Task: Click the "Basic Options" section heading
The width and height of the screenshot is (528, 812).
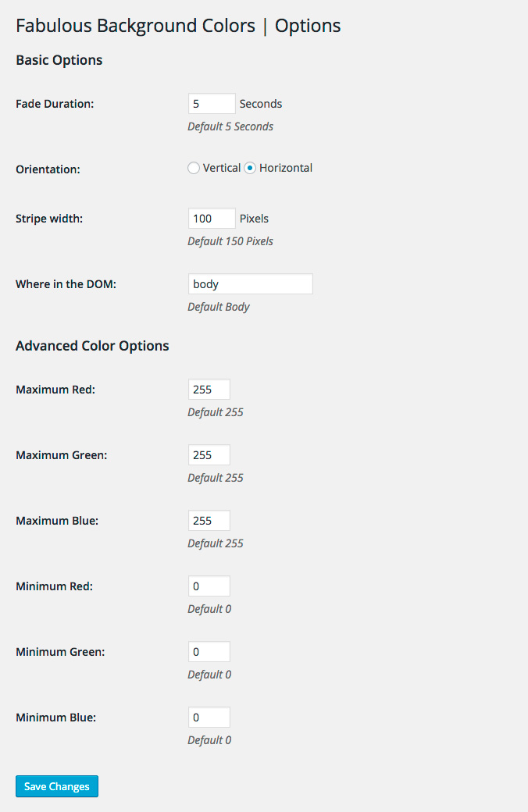Action: (x=59, y=60)
